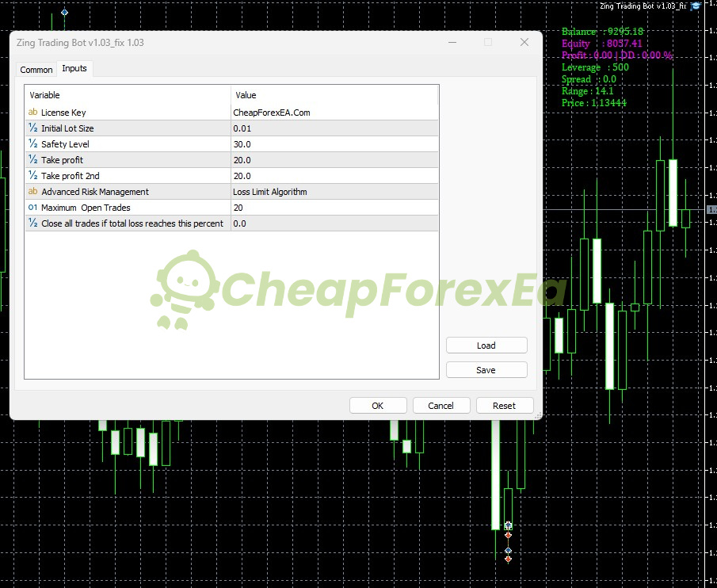Click the Safety Level label
Screen dimensions: 717x588
pyautogui.click(x=66, y=144)
